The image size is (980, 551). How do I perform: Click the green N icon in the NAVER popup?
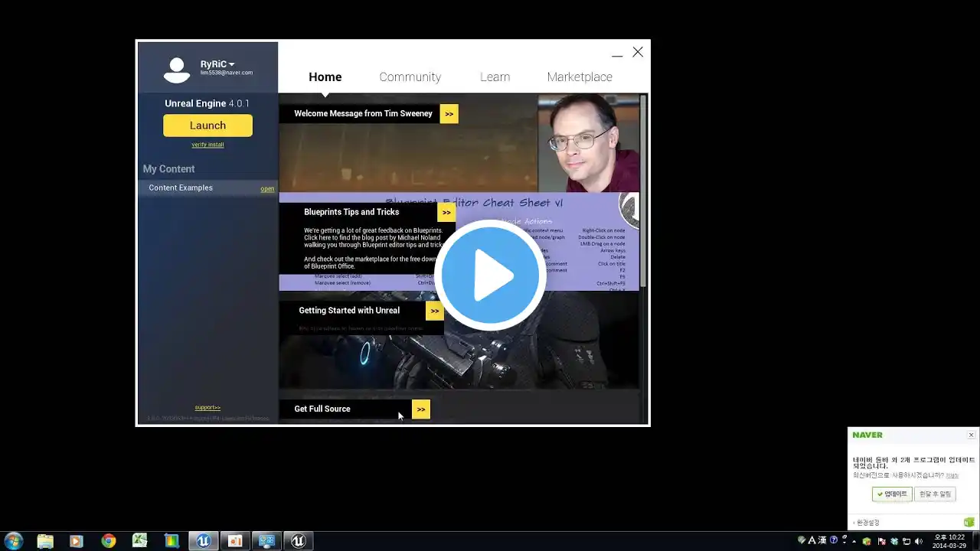coord(969,523)
